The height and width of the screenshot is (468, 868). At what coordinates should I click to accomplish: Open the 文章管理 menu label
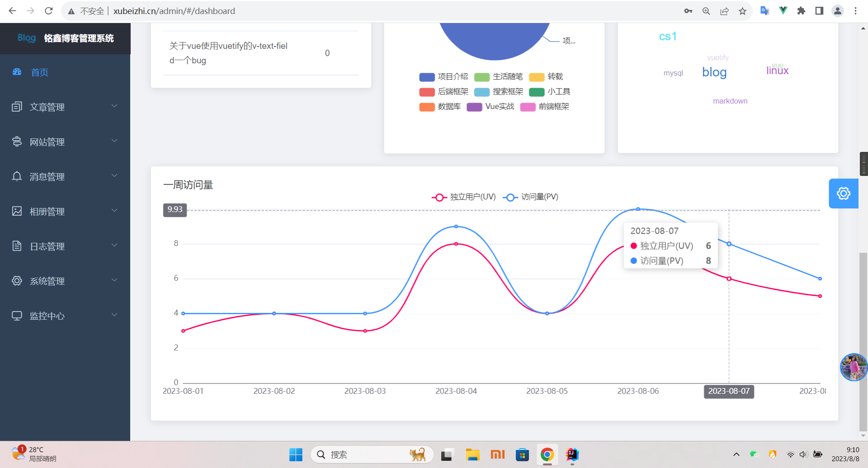coord(47,107)
